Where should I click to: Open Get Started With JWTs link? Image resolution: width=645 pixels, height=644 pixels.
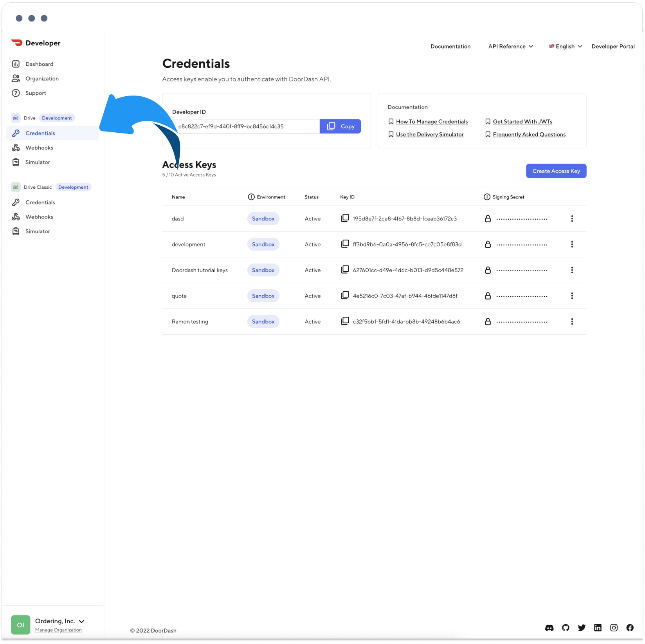click(522, 121)
